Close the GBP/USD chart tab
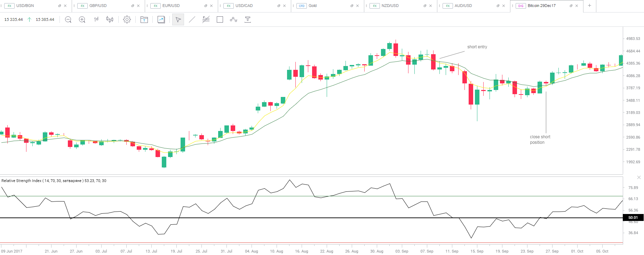The width and height of the screenshot is (644, 255). tap(138, 6)
